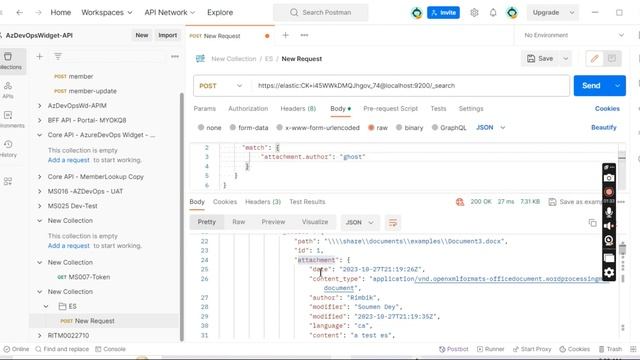The height and width of the screenshot is (360, 640).
Task: Open the response JSON format dropdown
Action: tap(359, 222)
